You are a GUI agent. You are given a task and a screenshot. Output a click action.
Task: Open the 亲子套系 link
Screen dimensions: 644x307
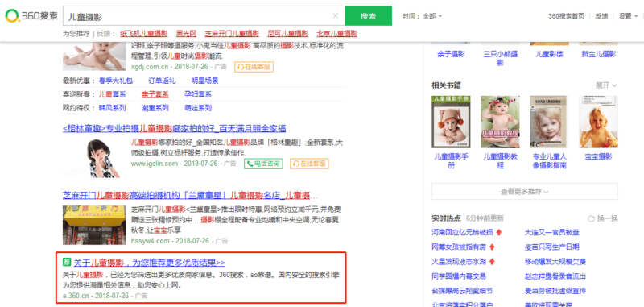coord(155,94)
